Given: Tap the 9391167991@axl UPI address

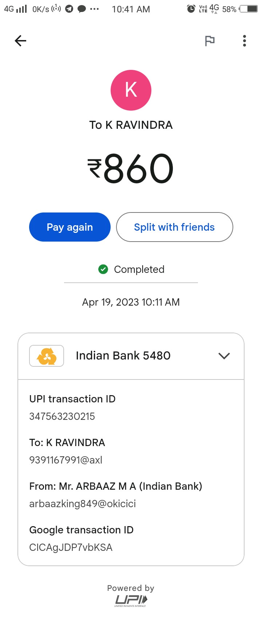Looking at the screenshot, I should pos(66,460).
